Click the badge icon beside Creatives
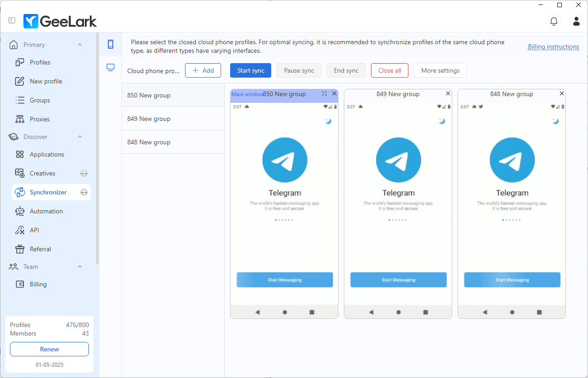This screenshot has height=378, width=588. coord(84,173)
